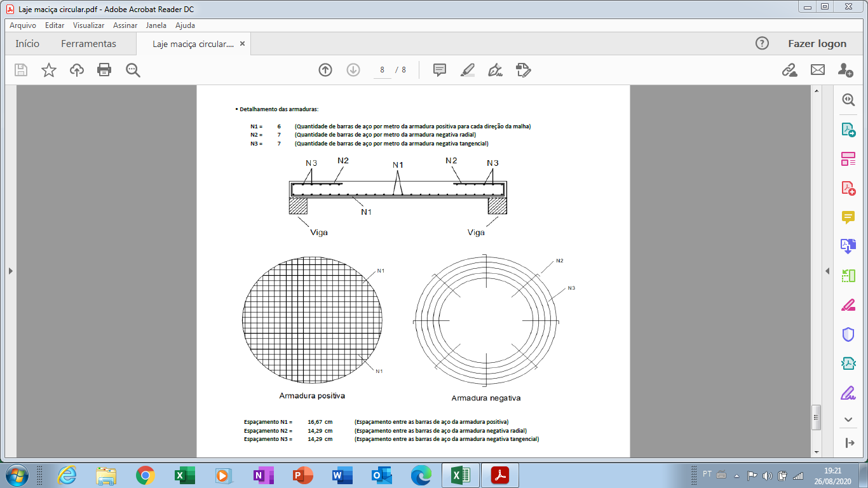
Task: Click the scrollbar down arrow
Action: tap(816, 452)
